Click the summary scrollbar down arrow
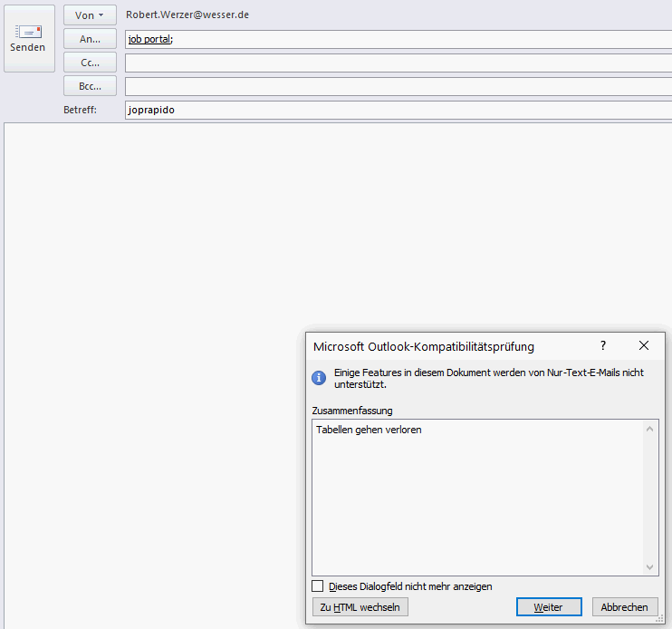 (650, 566)
